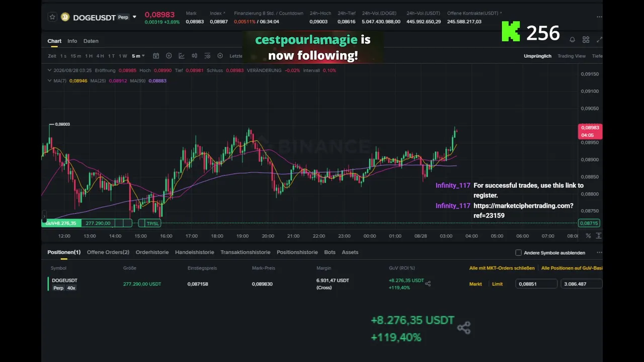
Task: Click the Margin value 6.931,47 USDT
Action: pyautogui.click(x=333, y=281)
